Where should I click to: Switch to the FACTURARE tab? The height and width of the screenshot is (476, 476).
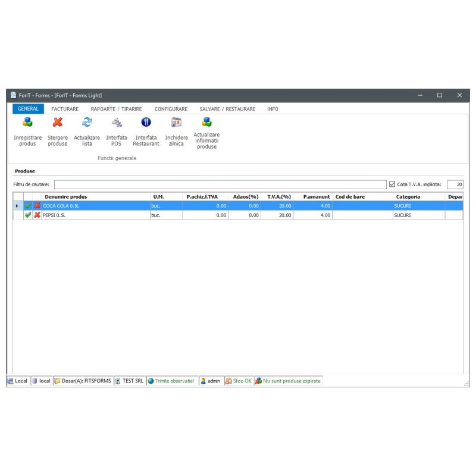click(65, 109)
